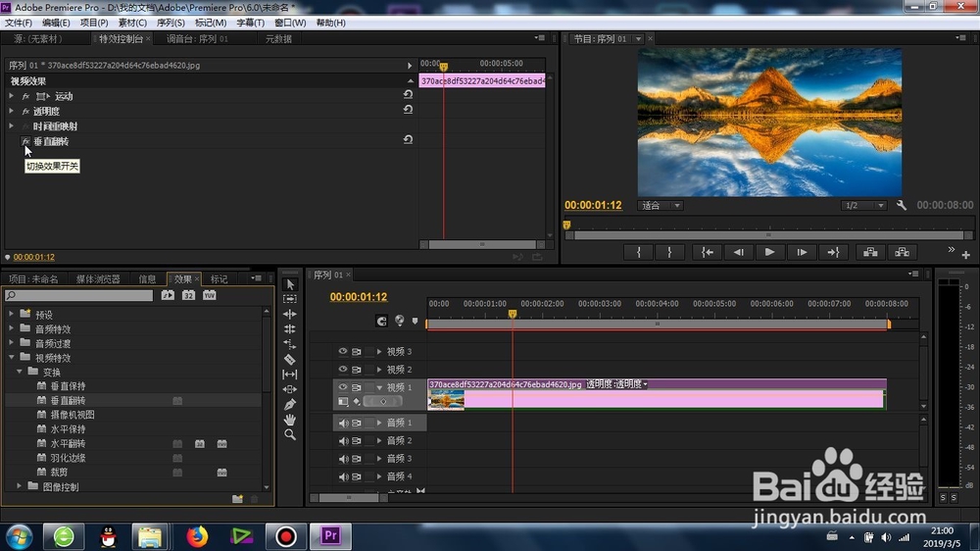Toggle 透明度 effect fx switch
This screenshot has width=980, height=551.
coord(25,112)
